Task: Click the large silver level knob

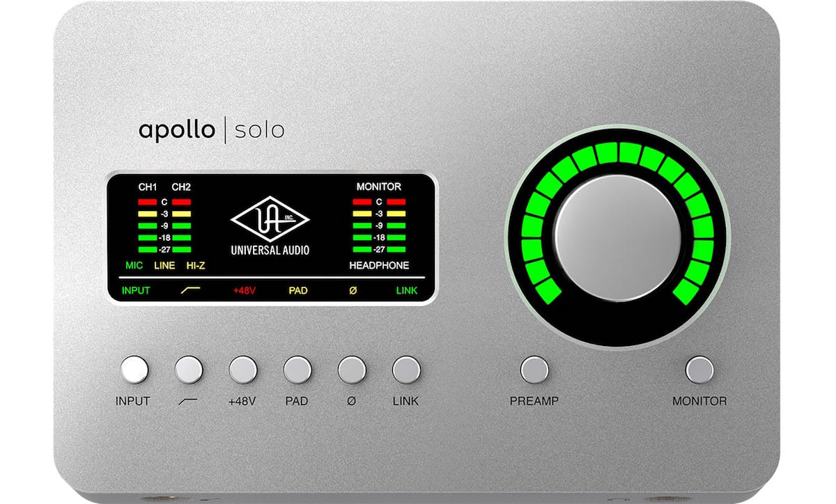Action: pos(619,237)
